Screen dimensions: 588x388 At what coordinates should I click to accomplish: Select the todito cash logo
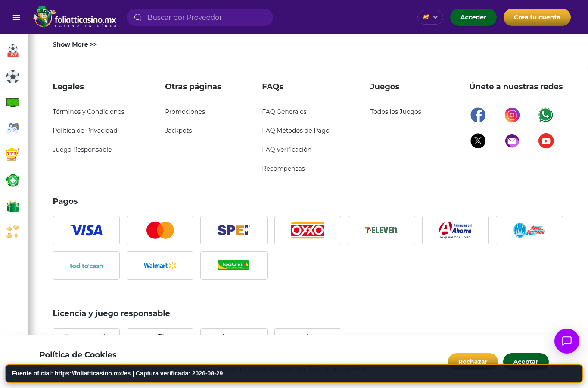(x=86, y=266)
